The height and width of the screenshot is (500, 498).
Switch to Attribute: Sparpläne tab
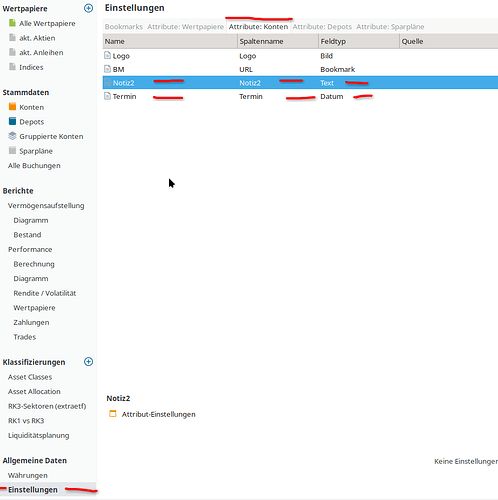tap(390, 27)
